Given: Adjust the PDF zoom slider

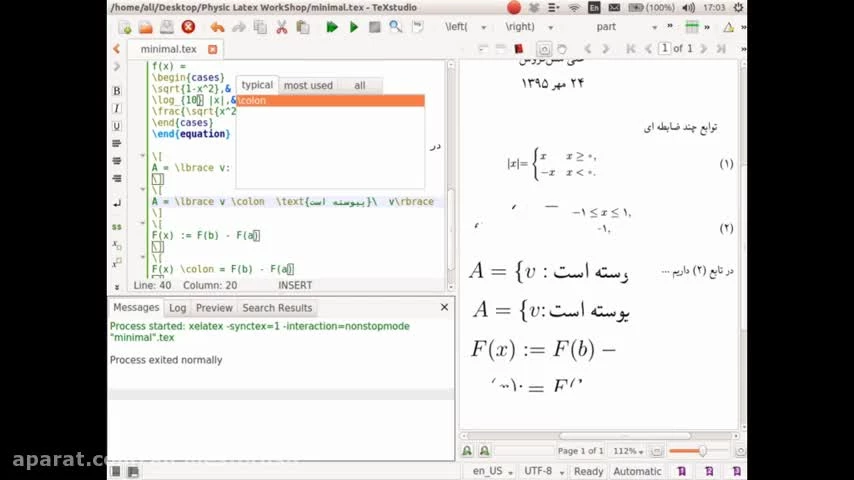Looking at the screenshot, I should pyautogui.click(x=702, y=451).
